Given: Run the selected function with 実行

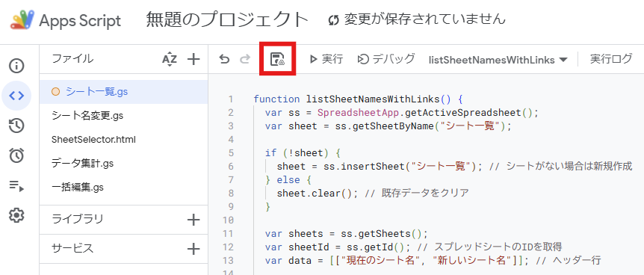Looking at the screenshot, I should click(x=326, y=60).
